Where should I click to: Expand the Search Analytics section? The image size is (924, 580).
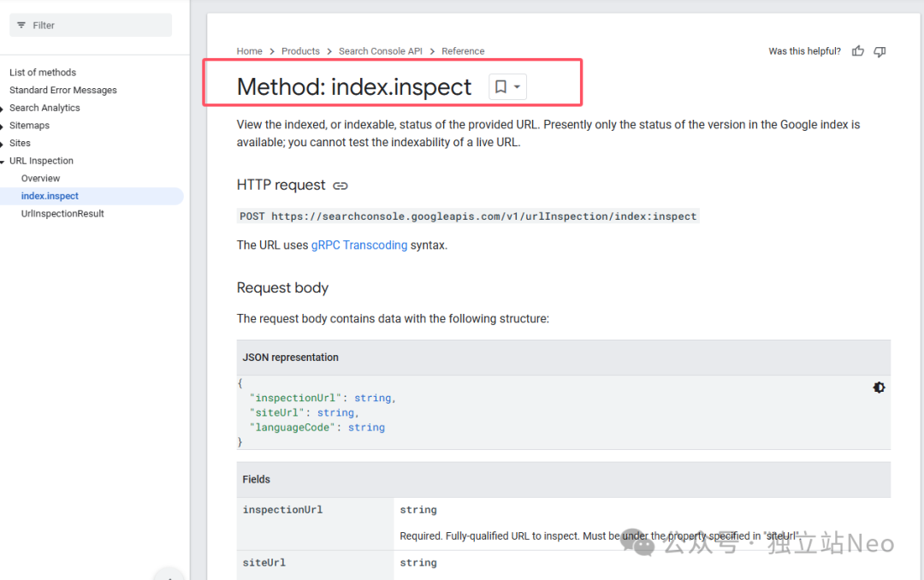[3, 108]
